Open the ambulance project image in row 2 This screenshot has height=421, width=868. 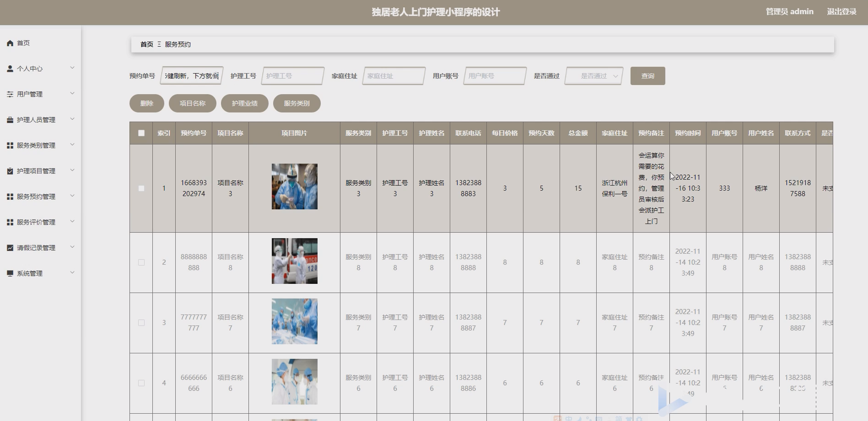click(295, 261)
